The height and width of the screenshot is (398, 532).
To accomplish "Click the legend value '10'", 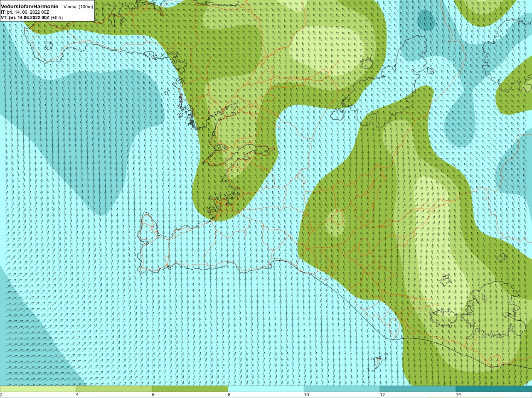I will (306, 395).
